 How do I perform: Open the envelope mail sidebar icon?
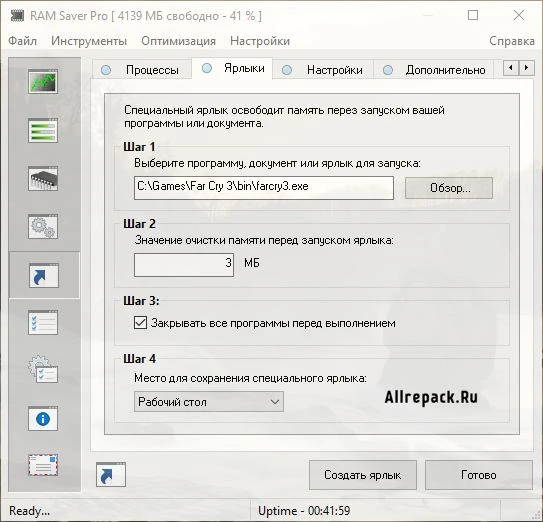pos(43,465)
